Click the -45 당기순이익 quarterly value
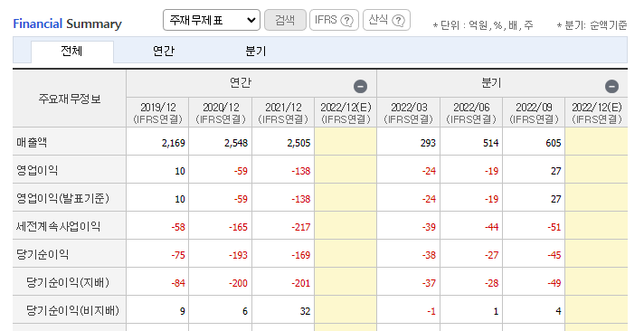The height and width of the screenshot is (331, 644). 554,255
